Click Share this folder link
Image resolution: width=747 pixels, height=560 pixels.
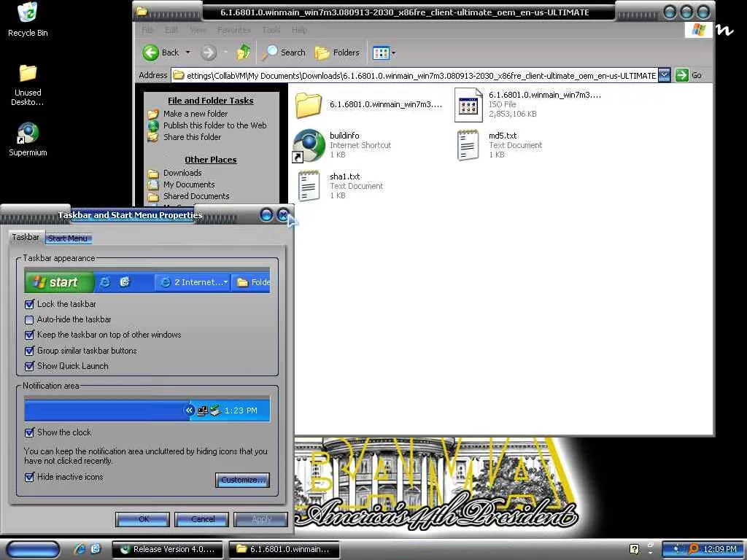192,137
